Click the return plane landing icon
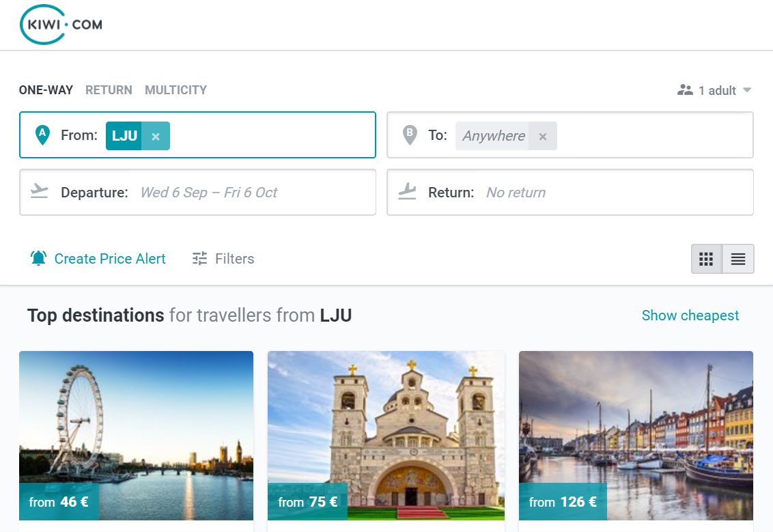The height and width of the screenshot is (532, 773). click(408, 192)
